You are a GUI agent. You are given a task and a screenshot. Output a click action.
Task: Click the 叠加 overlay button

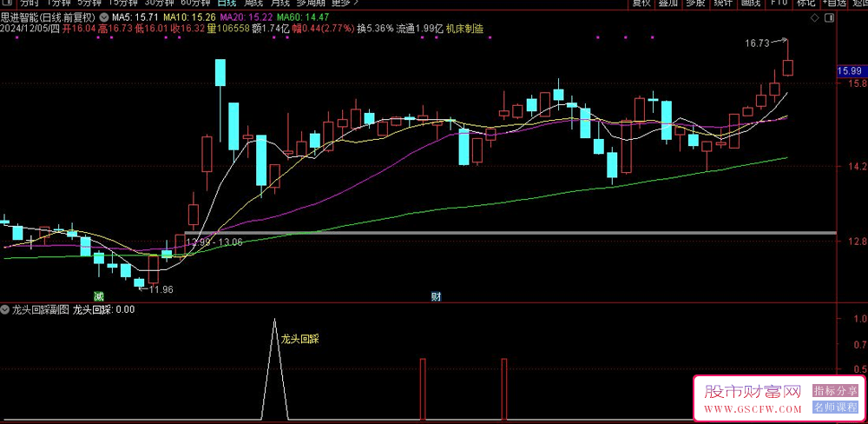point(668,3)
